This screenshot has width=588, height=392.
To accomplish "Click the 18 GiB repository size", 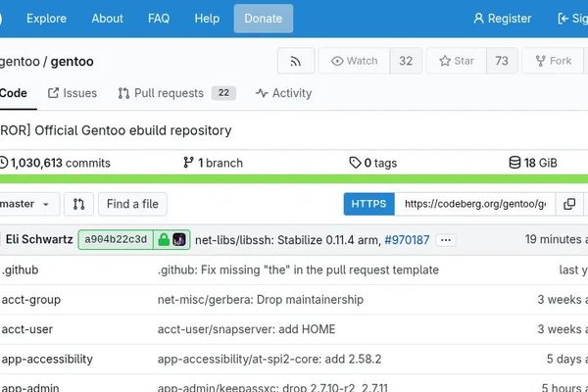I will pyautogui.click(x=533, y=163).
